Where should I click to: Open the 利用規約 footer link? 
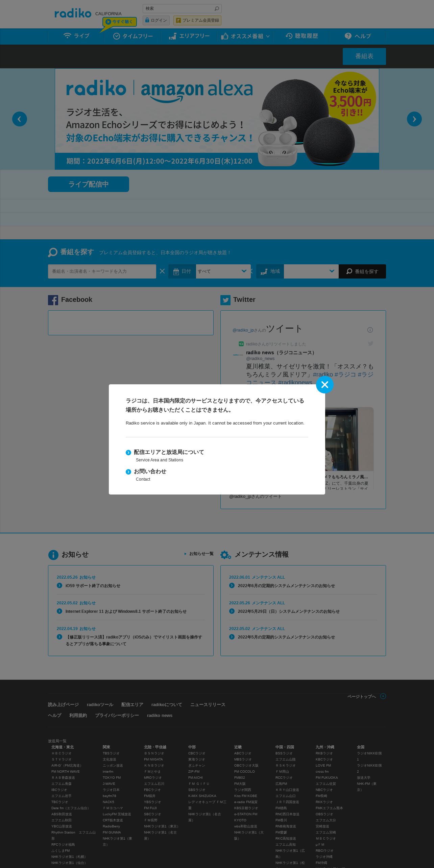tap(78, 715)
